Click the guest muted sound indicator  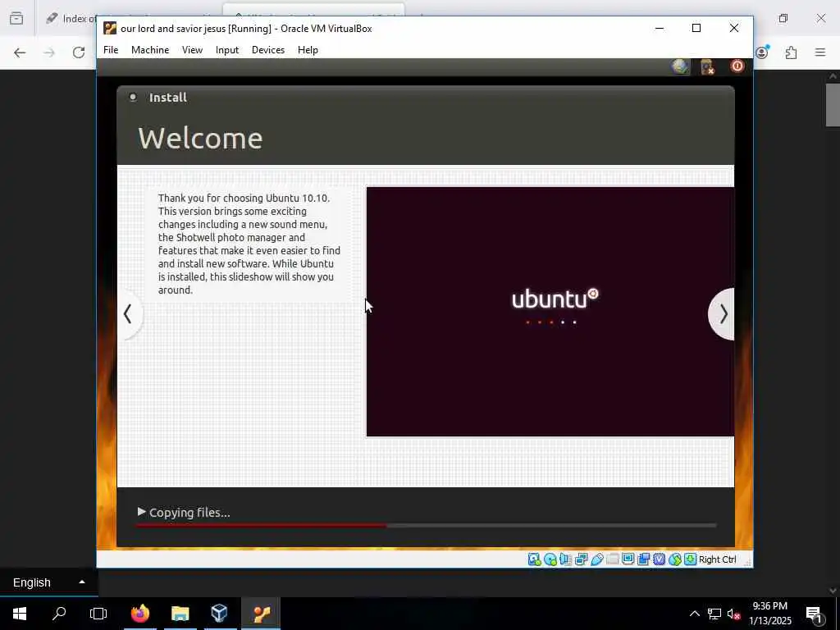(708, 66)
